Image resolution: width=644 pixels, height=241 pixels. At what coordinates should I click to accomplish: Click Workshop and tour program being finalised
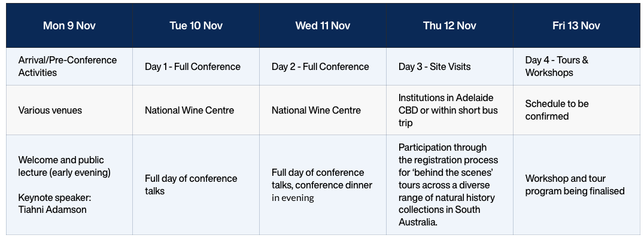575,185
